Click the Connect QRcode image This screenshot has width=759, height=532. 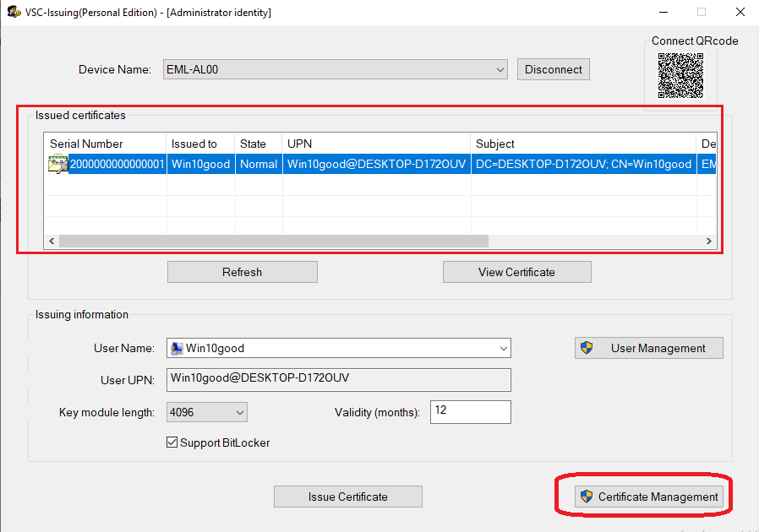tap(680, 76)
